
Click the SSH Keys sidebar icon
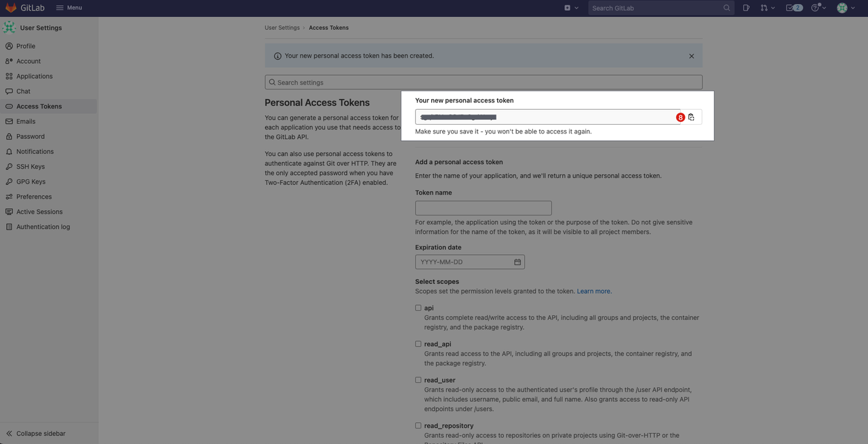9,167
